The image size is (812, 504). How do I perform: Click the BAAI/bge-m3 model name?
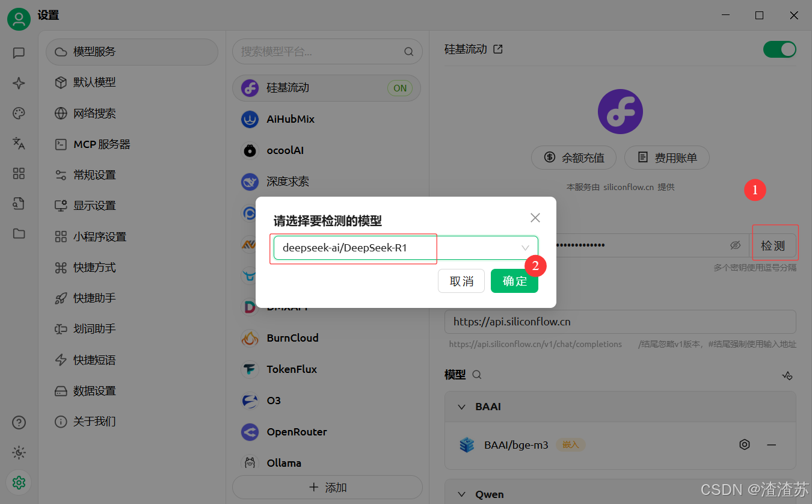[516, 445]
